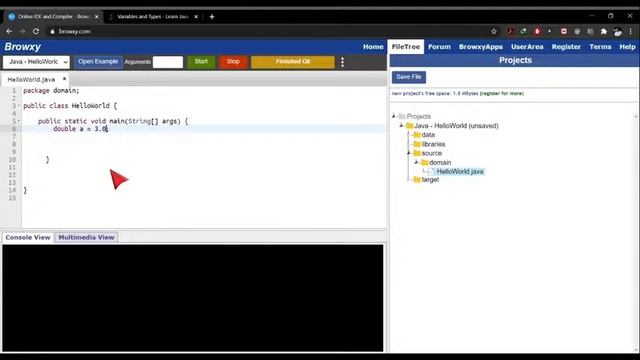This screenshot has width=640, height=360.
Task: Bookmark this page with the star icon
Action: click(x=494, y=31)
